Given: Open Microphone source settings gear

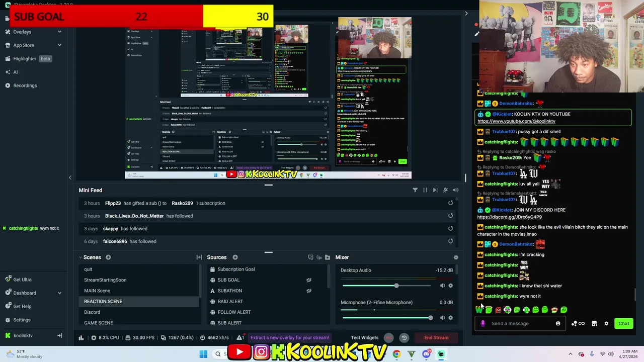Looking at the screenshot, I should click(450, 318).
